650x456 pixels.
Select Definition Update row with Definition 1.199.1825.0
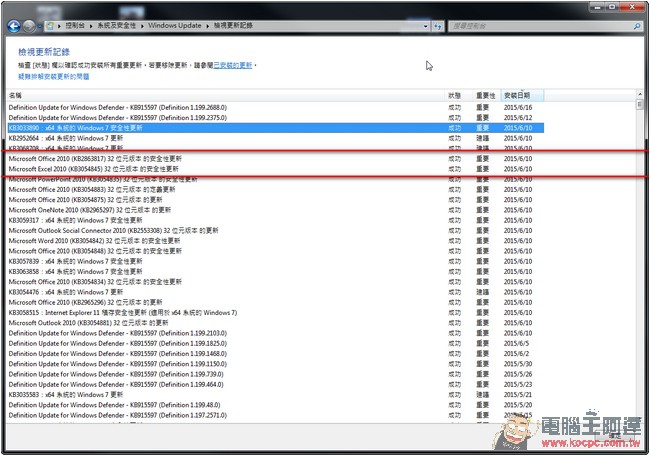(x=276, y=343)
